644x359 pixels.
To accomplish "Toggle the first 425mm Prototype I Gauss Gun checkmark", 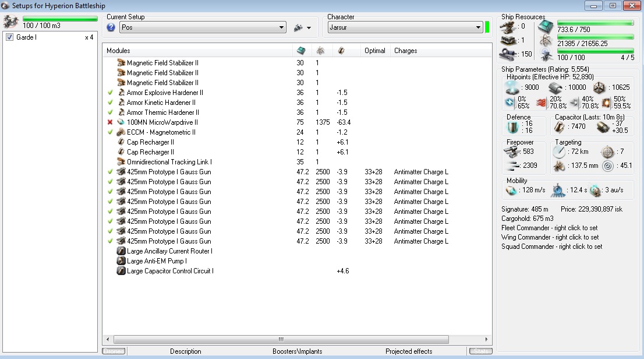I will pos(110,172).
